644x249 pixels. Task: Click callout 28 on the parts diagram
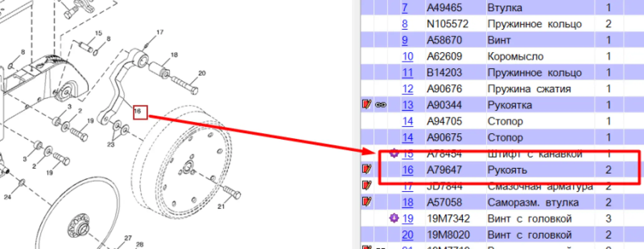(139, 244)
